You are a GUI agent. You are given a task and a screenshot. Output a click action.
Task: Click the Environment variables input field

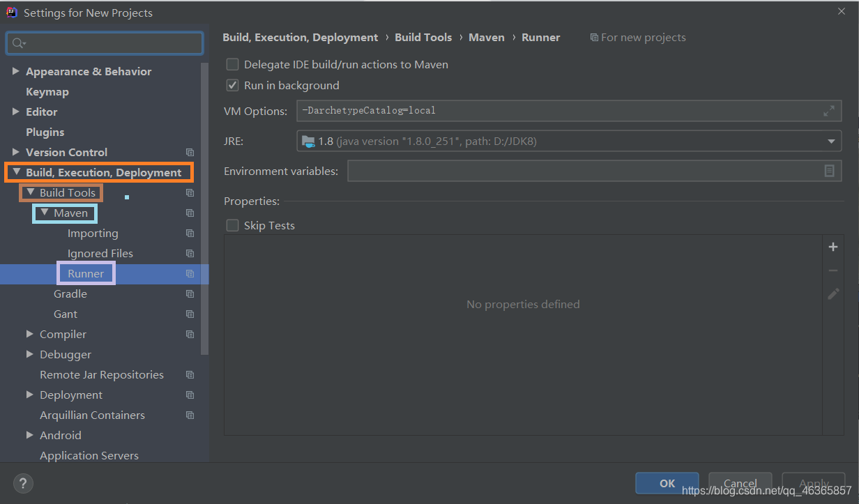(595, 171)
